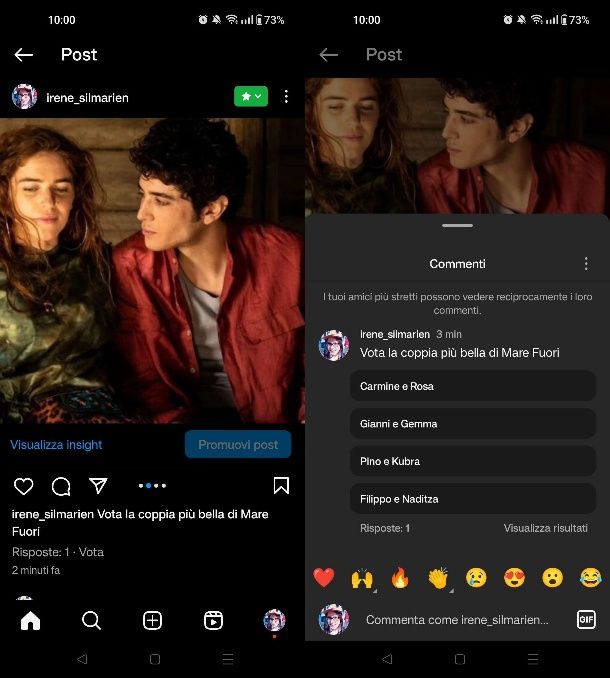The width and height of the screenshot is (610, 678).
Task: Tap irene_silmarien username in the comment
Action: 395,334
